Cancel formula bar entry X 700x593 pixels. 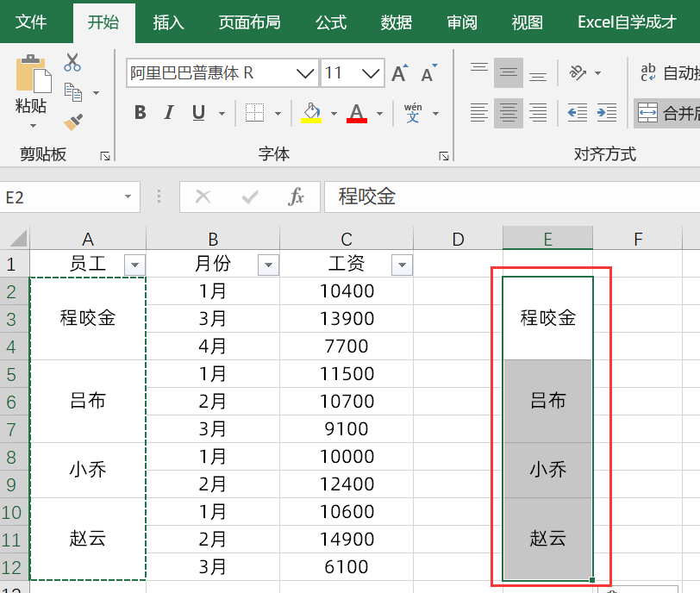203,197
